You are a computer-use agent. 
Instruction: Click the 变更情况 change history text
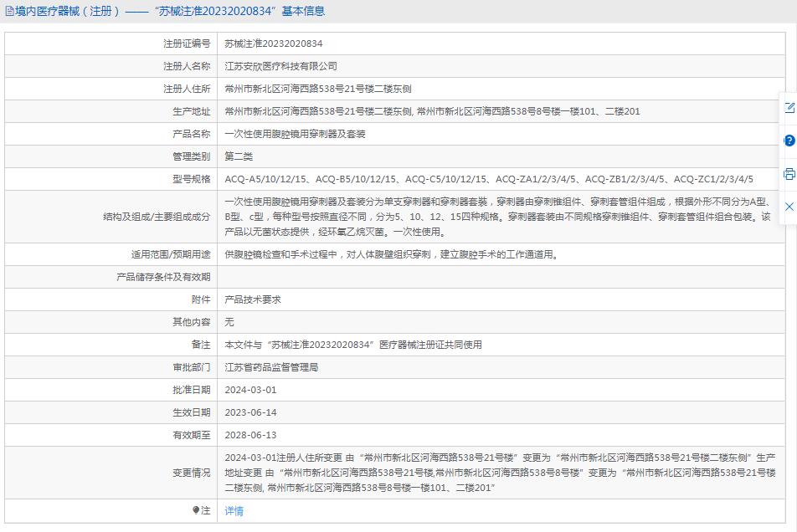pyautogui.click(x=500, y=473)
